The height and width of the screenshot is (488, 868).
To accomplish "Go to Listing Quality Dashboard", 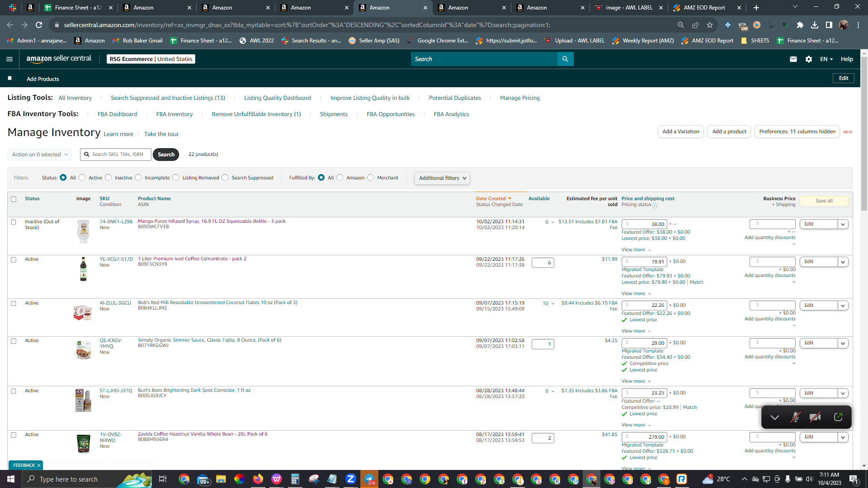I will pos(278,98).
